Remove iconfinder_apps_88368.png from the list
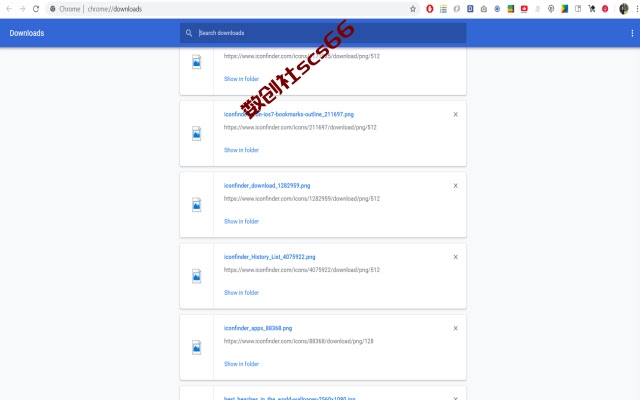 (456, 328)
